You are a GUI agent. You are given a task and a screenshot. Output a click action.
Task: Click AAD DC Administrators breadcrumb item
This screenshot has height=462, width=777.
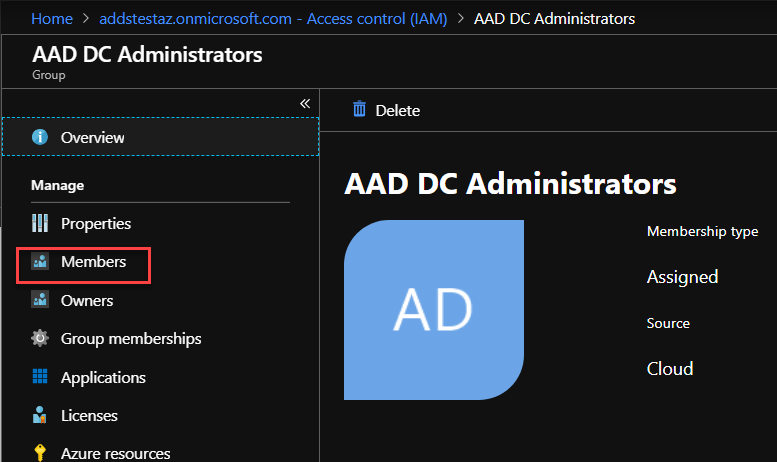pos(555,19)
